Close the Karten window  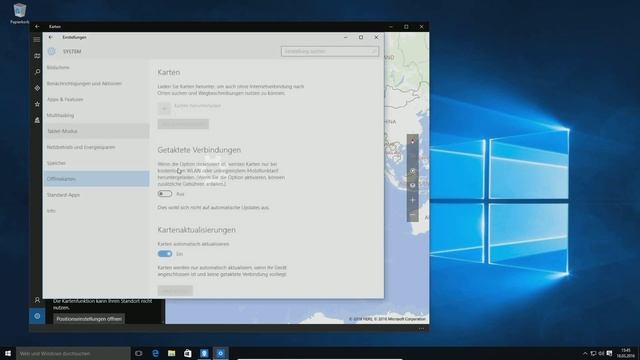(x=421, y=27)
